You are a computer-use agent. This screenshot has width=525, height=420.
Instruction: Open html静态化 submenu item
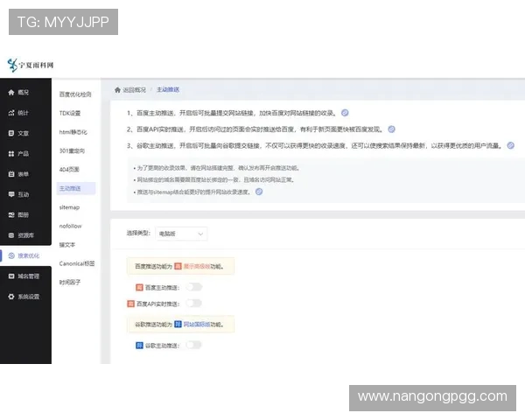73,132
